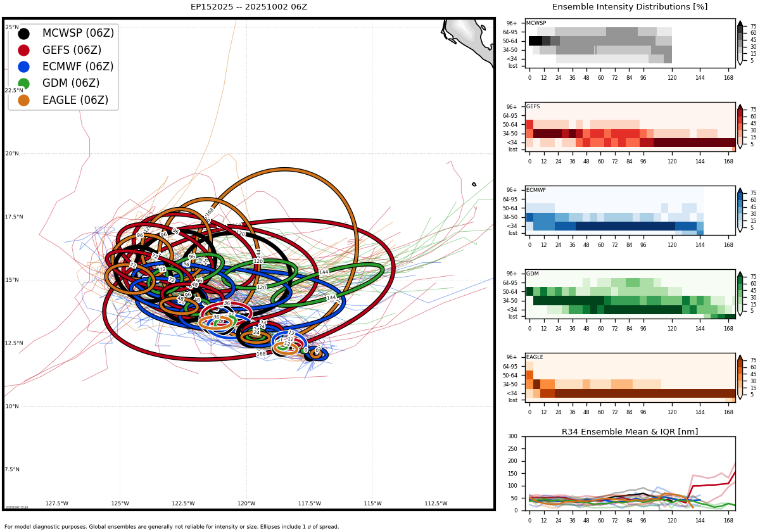Click the green colorbar beside the GDM panel
760x532 pixels.
tap(740, 294)
